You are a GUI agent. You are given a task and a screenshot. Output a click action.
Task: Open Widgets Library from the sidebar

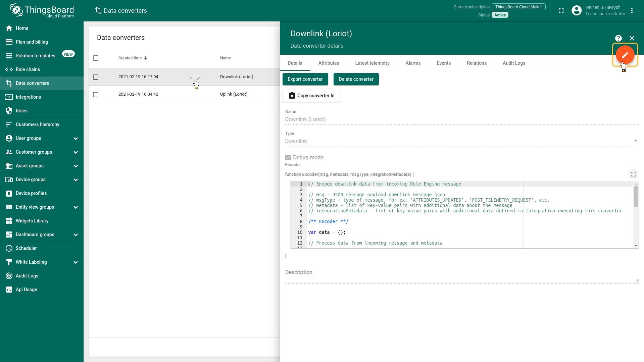pyautogui.click(x=32, y=221)
